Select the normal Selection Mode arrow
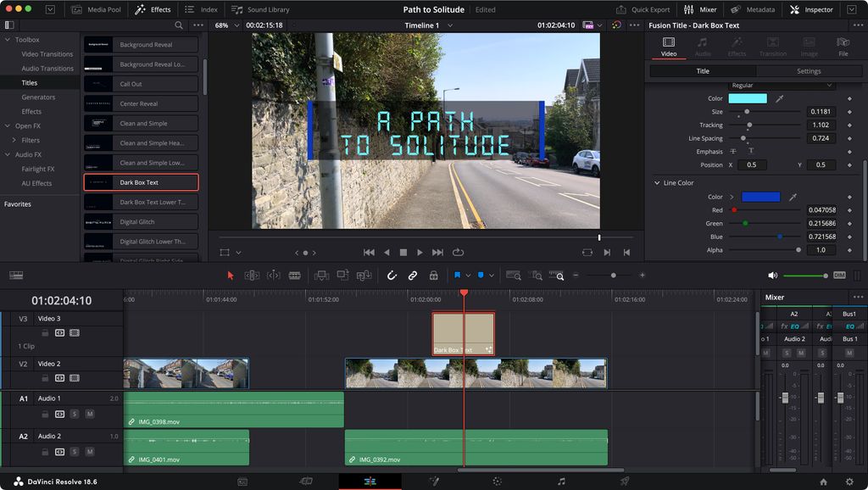The height and width of the screenshot is (490, 868). pos(231,275)
